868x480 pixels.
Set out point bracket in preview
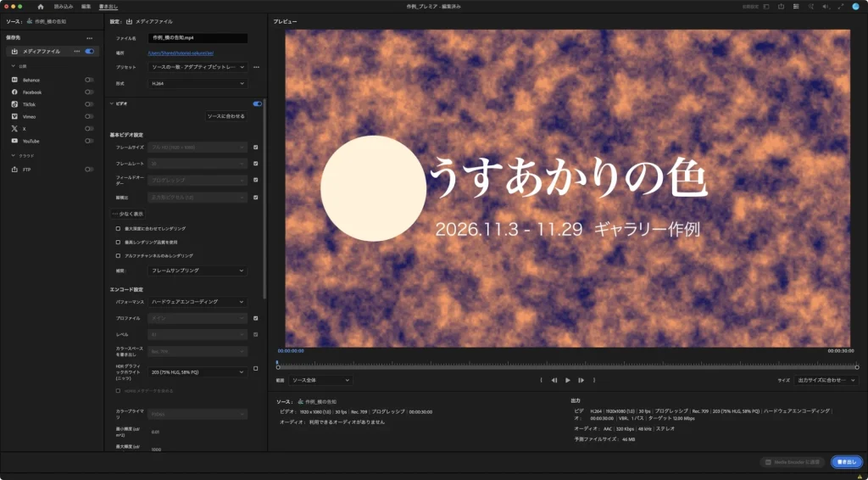(594, 380)
